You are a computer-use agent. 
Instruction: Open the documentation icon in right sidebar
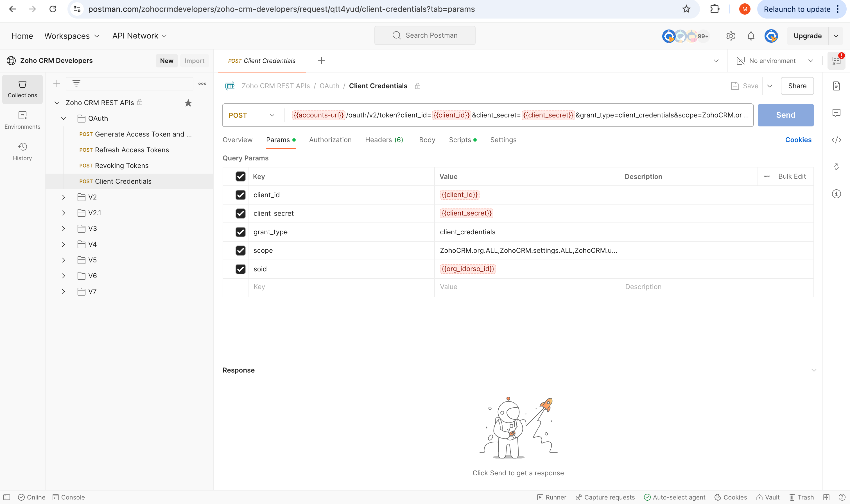[836, 86]
